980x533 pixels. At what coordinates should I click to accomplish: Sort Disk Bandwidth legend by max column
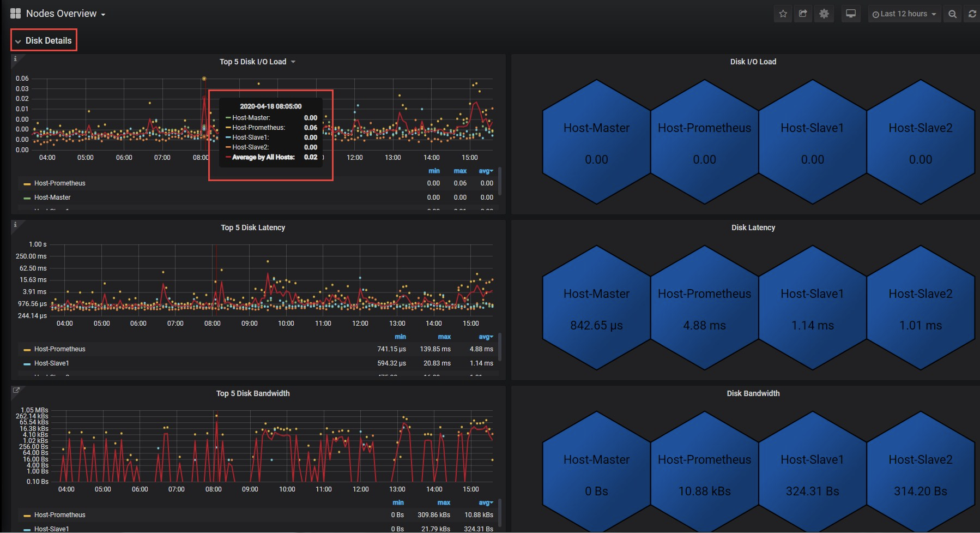444,502
